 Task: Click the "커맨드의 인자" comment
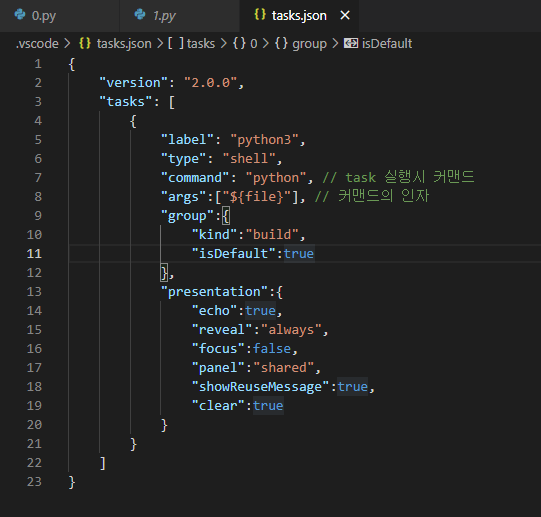pos(372,196)
